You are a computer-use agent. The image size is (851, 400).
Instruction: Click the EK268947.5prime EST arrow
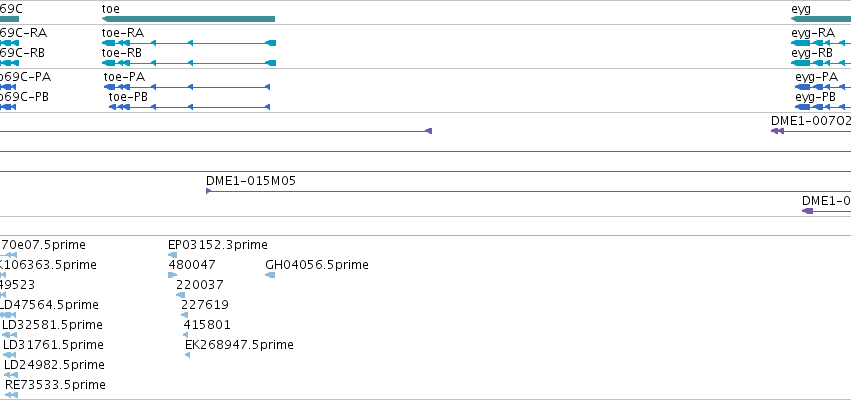pos(188,355)
